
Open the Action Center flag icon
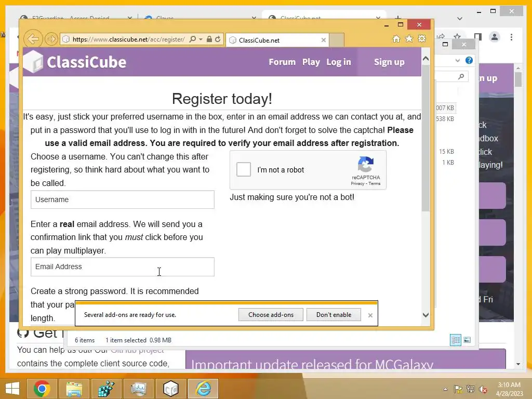[x=458, y=389]
